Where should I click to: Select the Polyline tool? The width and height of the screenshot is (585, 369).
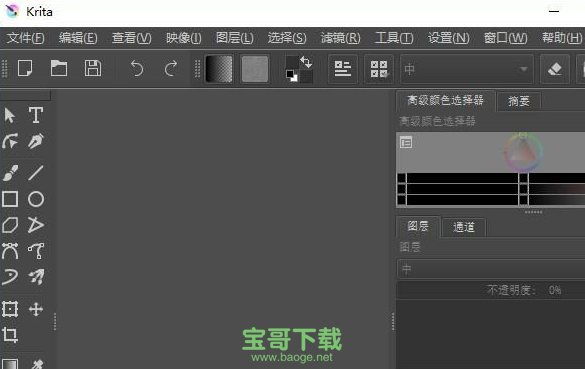tap(36, 225)
